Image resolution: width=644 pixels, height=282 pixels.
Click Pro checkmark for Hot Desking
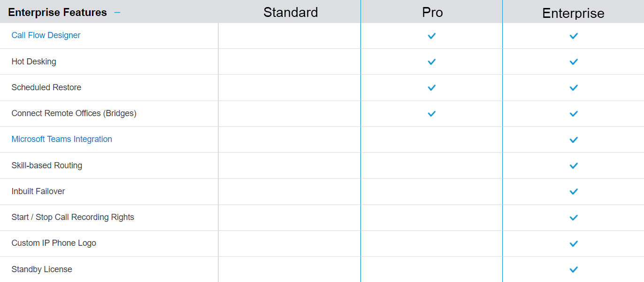432,62
